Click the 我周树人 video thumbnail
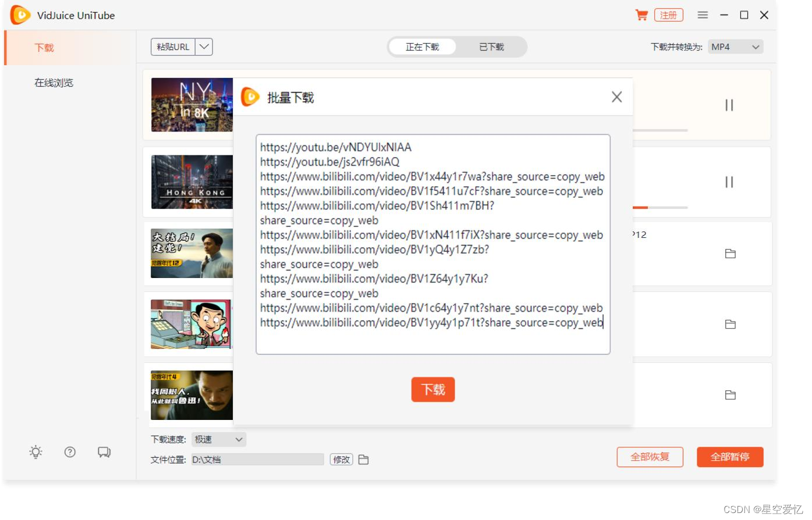The width and height of the screenshot is (812, 520). point(192,395)
